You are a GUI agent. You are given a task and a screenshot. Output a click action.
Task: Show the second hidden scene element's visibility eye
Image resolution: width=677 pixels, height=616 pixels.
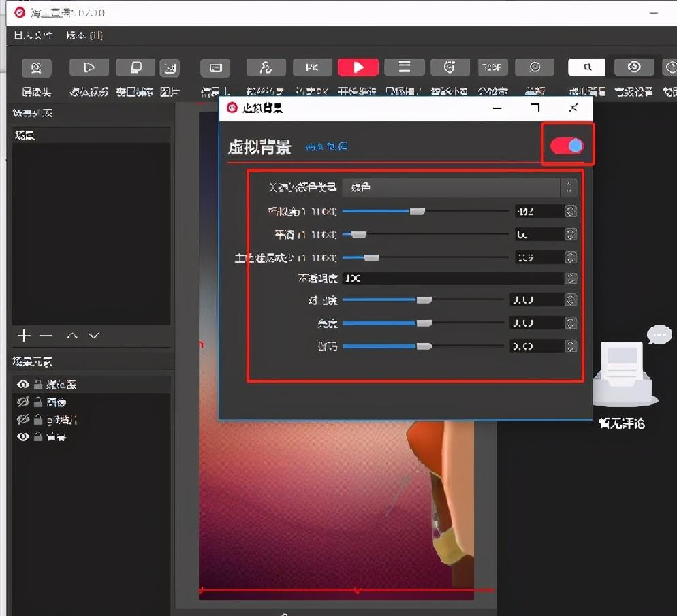coord(22,402)
